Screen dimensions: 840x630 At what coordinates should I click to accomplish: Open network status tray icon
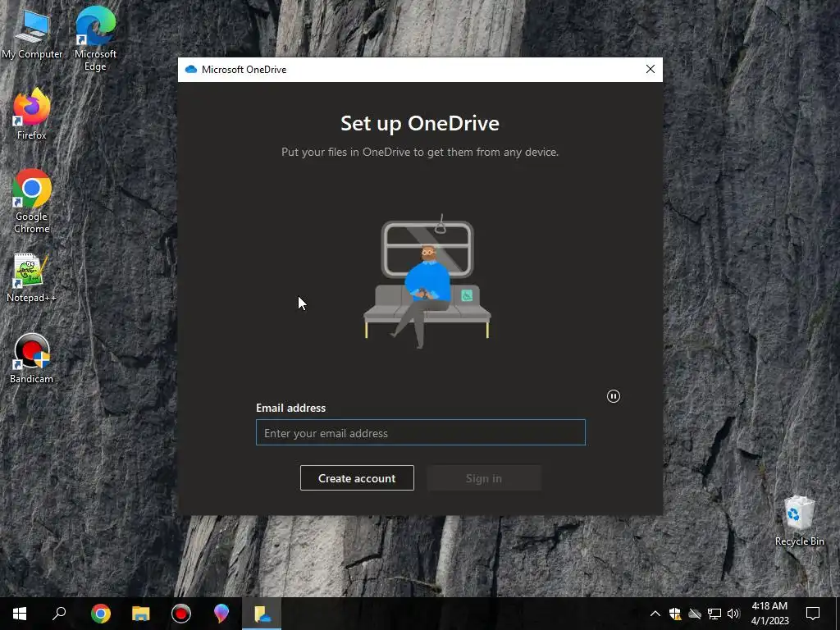[x=714, y=614]
